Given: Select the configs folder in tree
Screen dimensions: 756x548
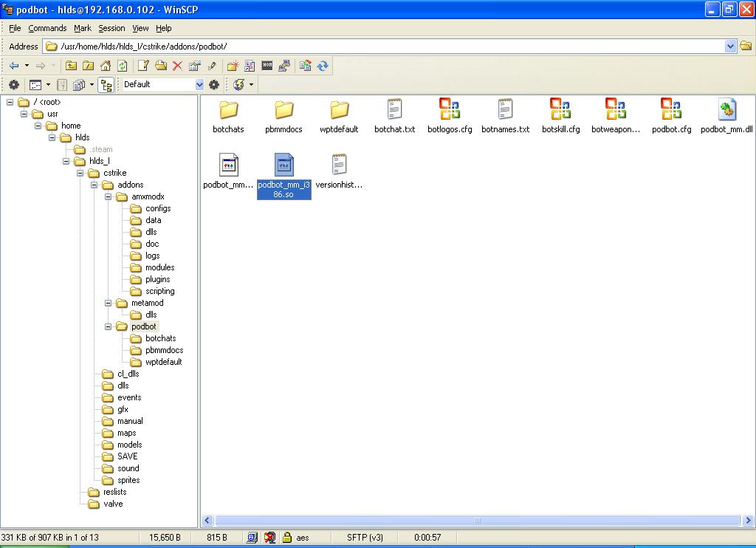Looking at the screenshot, I should (158, 208).
